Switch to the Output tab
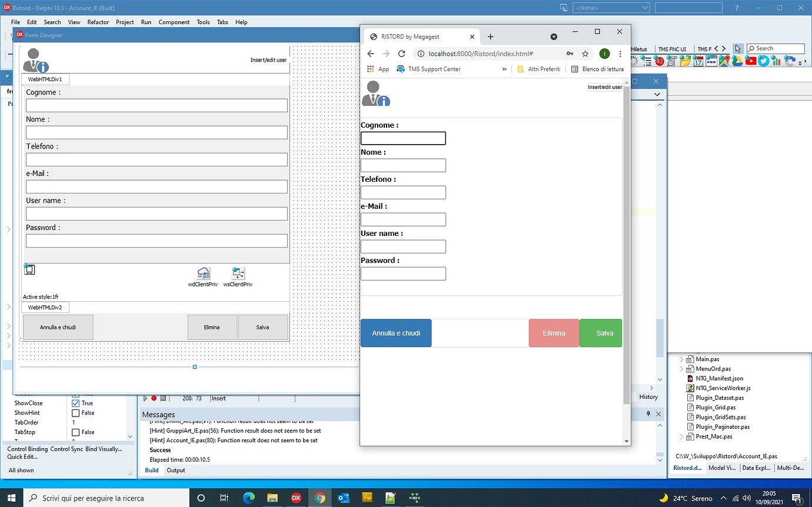Image resolution: width=812 pixels, height=507 pixels. (x=175, y=470)
